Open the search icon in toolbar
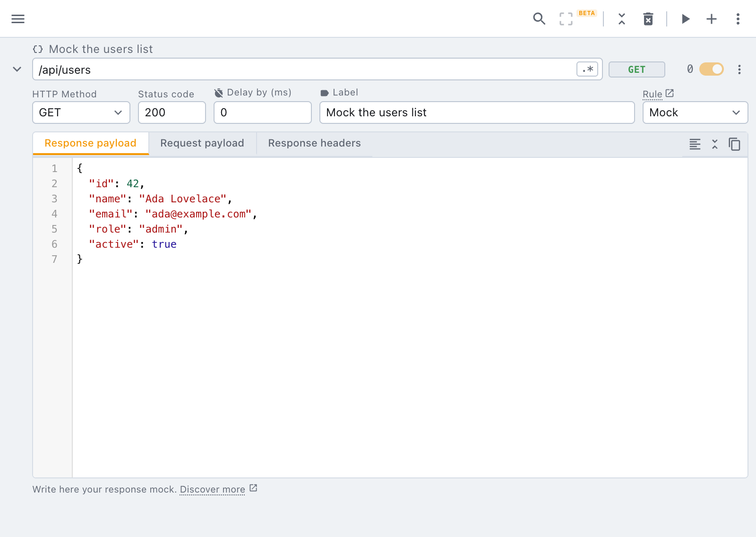Viewport: 756px width, 537px height. point(539,19)
